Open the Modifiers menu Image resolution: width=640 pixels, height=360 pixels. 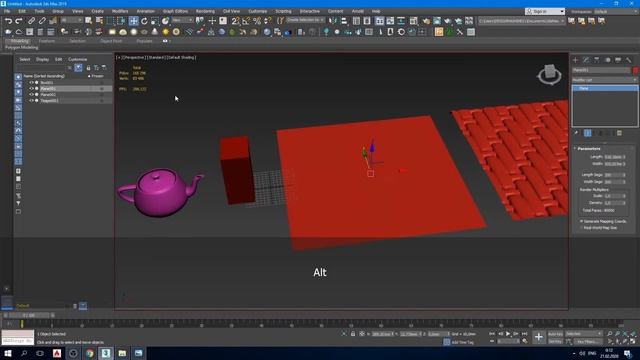(120, 11)
